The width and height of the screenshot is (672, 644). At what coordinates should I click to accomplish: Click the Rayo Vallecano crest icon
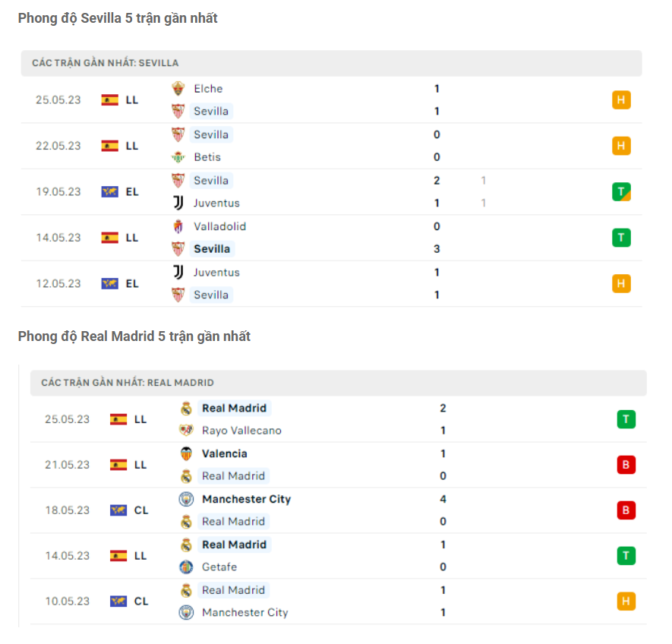186,431
